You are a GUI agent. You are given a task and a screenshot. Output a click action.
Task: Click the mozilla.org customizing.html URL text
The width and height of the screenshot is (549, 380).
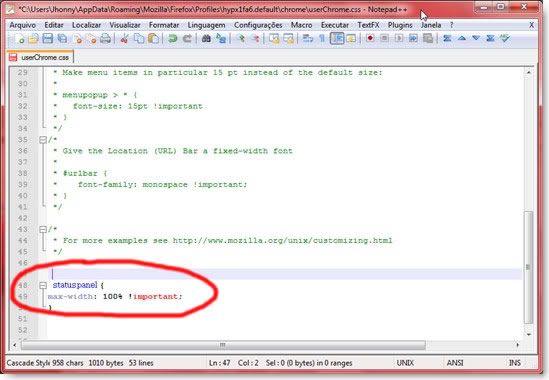coord(282,241)
